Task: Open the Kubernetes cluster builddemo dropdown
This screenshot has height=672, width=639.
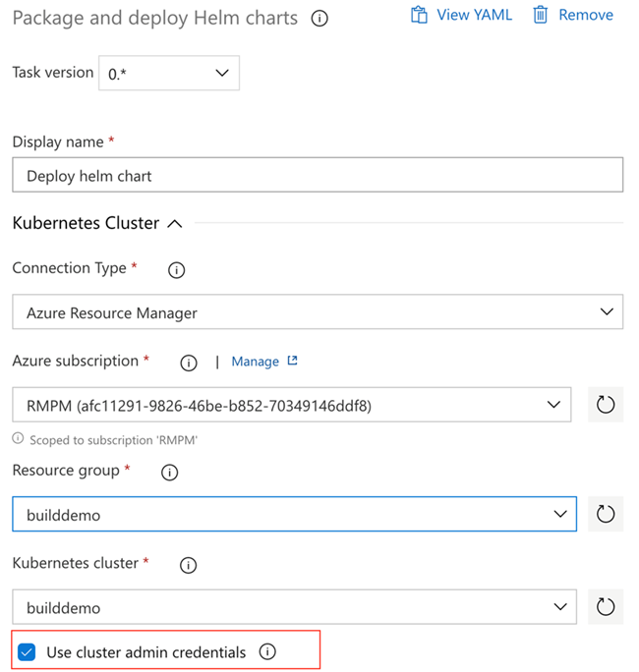Action: click(294, 607)
